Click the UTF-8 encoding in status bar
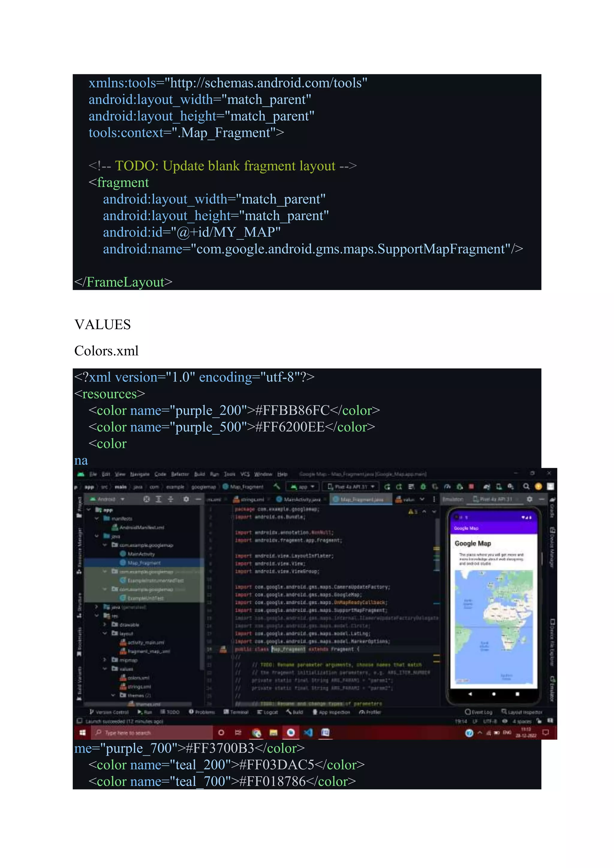This screenshot has height=868, width=614. click(x=490, y=721)
